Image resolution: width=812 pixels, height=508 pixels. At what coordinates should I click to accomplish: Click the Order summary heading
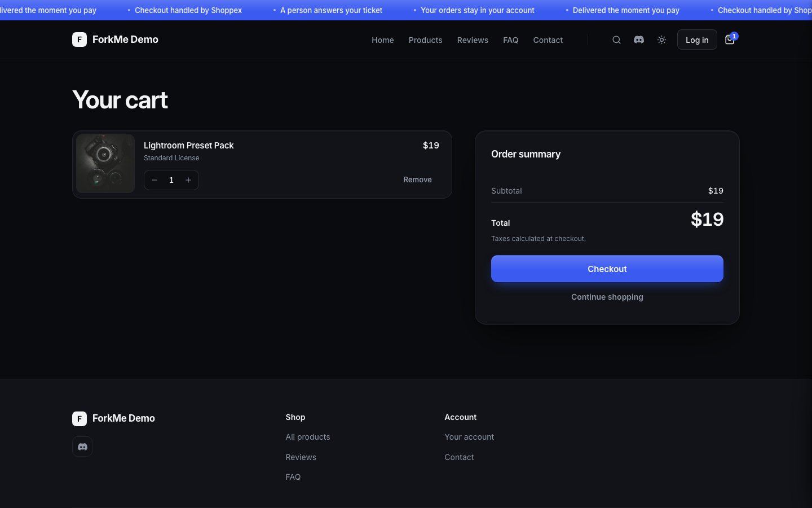pyautogui.click(x=526, y=154)
